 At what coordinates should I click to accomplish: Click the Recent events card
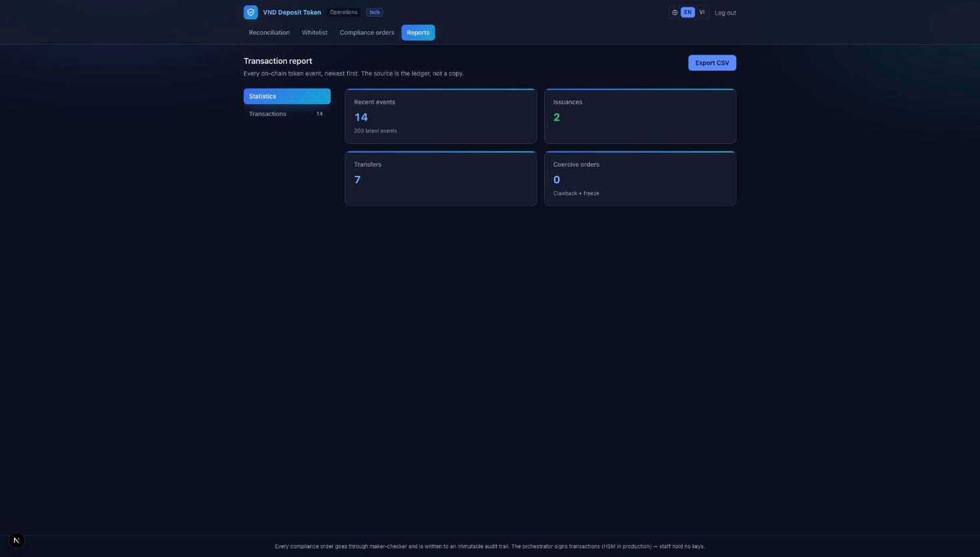(441, 116)
